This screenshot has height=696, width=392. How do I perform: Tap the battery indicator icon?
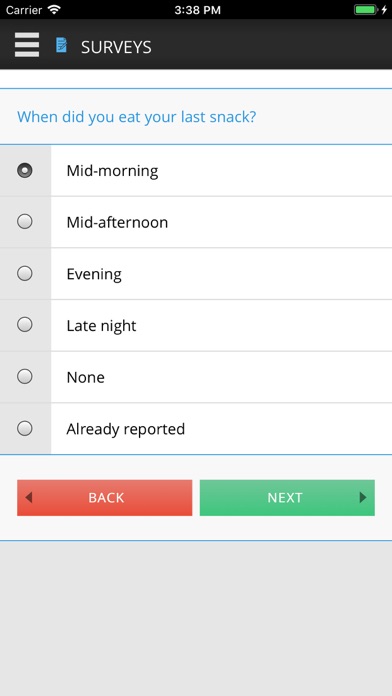coord(366,10)
